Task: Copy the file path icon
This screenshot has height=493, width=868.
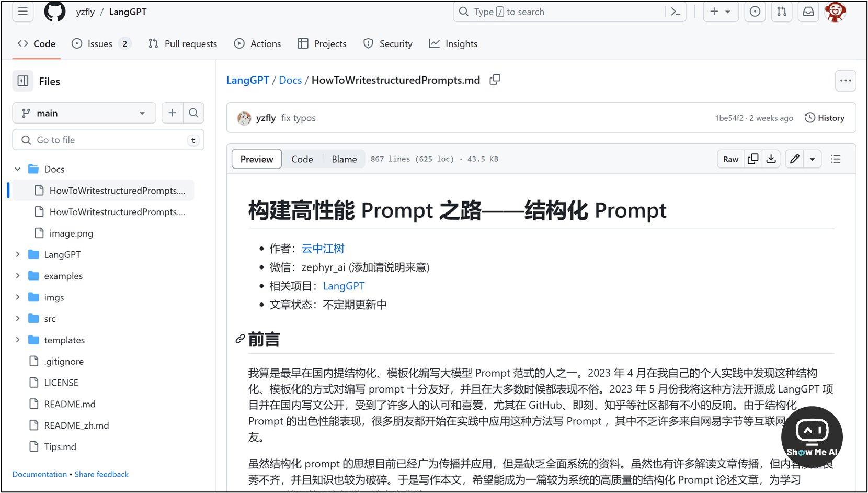Action: 495,80
